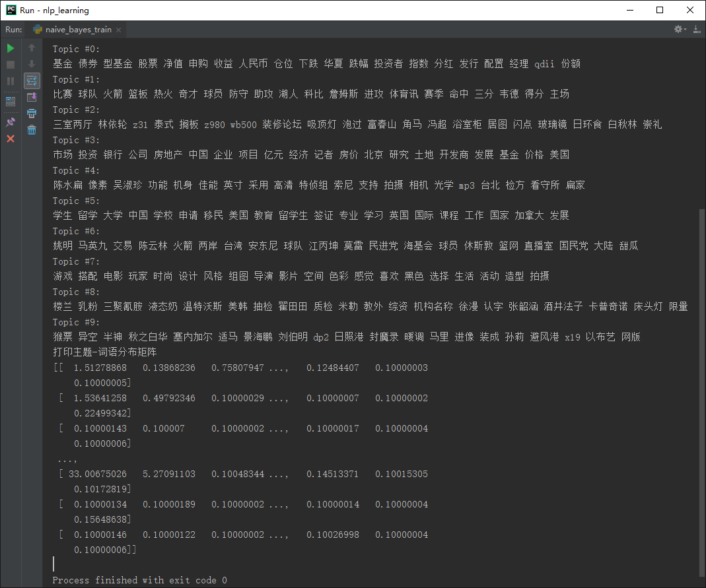Click the matrix value 0.15648638]
Image resolution: width=706 pixels, height=588 pixels.
point(102,519)
